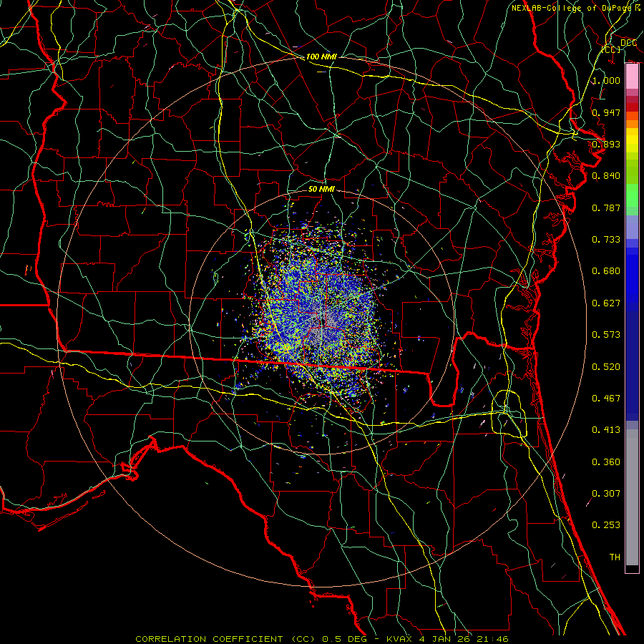Select the 0.253 legend value

(x=606, y=525)
